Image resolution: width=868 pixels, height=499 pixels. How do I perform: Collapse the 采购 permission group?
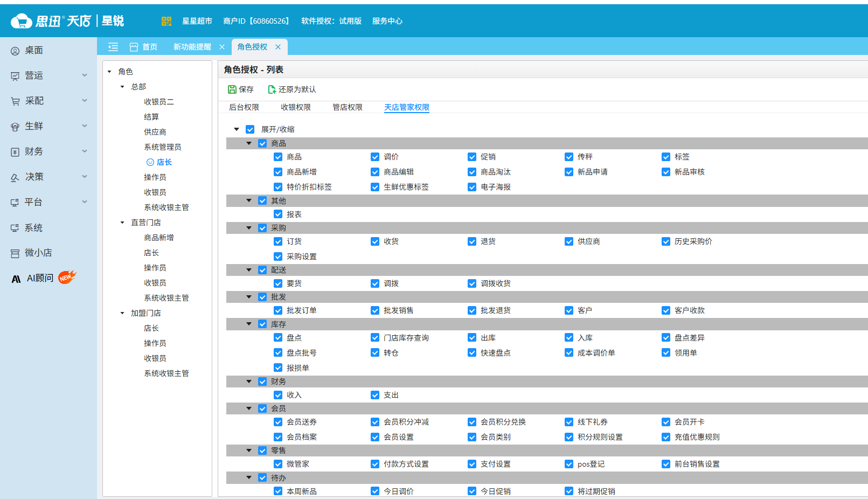[249, 228]
